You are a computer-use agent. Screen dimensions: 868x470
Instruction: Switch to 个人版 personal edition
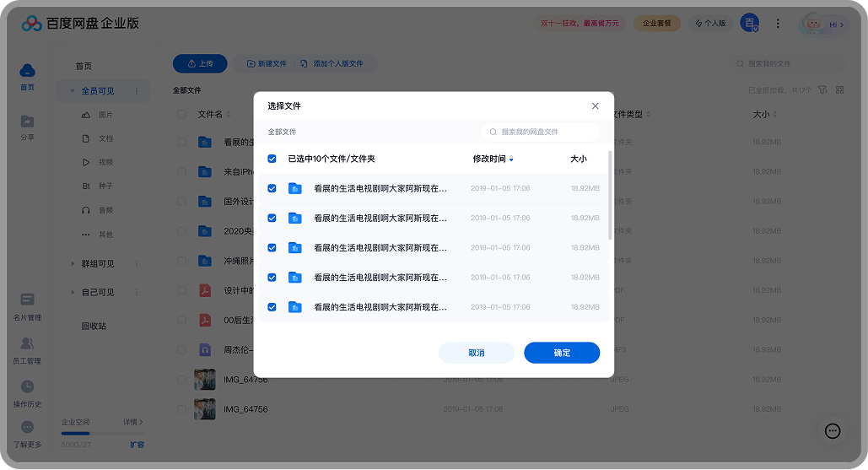pyautogui.click(x=710, y=24)
